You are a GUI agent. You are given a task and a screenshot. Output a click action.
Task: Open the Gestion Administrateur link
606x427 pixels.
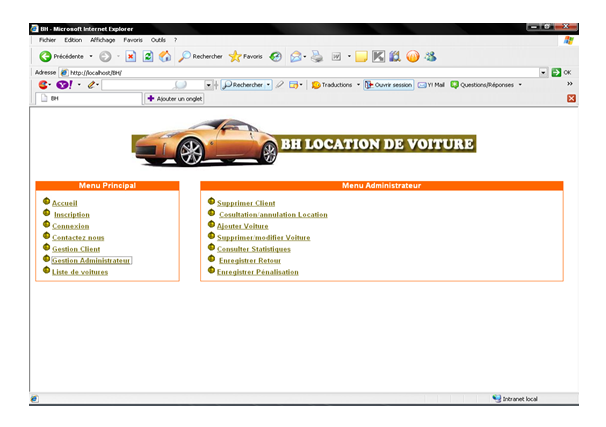(x=91, y=260)
